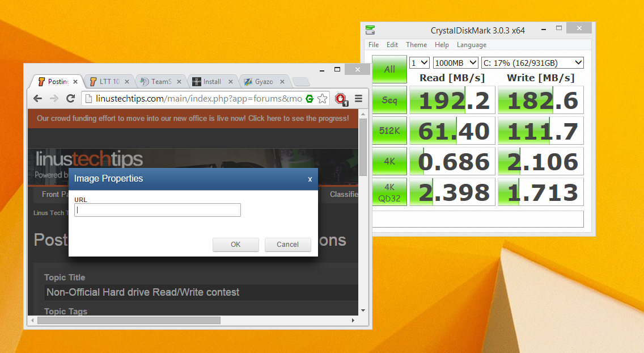Close the Posting tab
Viewport: 644px width, 353px height.
[75, 82]
